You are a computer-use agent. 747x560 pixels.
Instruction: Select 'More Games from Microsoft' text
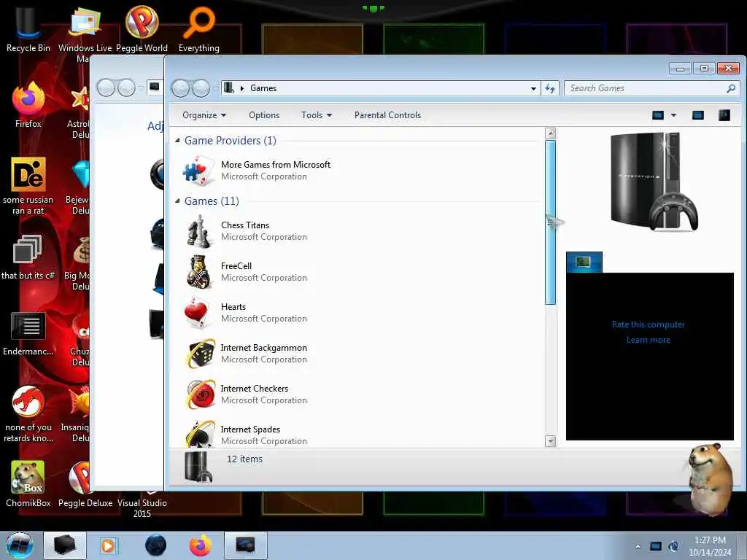275,165
